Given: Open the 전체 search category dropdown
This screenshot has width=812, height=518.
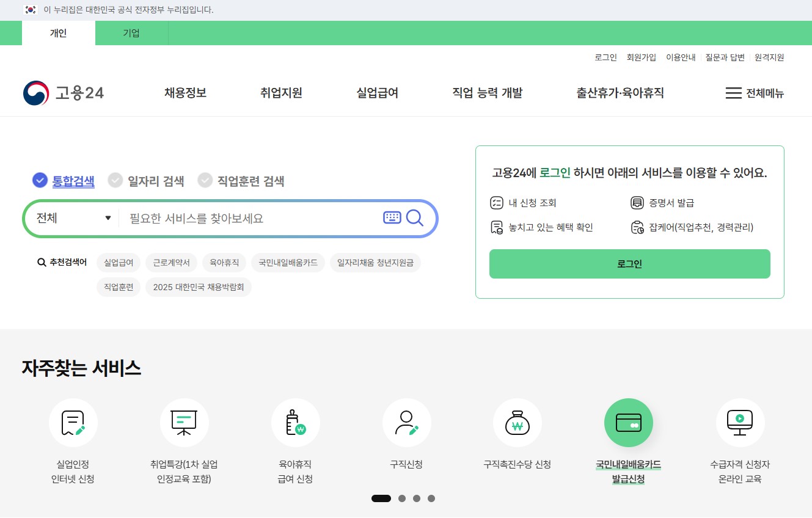Looking at the screenshot, I should click(73, 218).
